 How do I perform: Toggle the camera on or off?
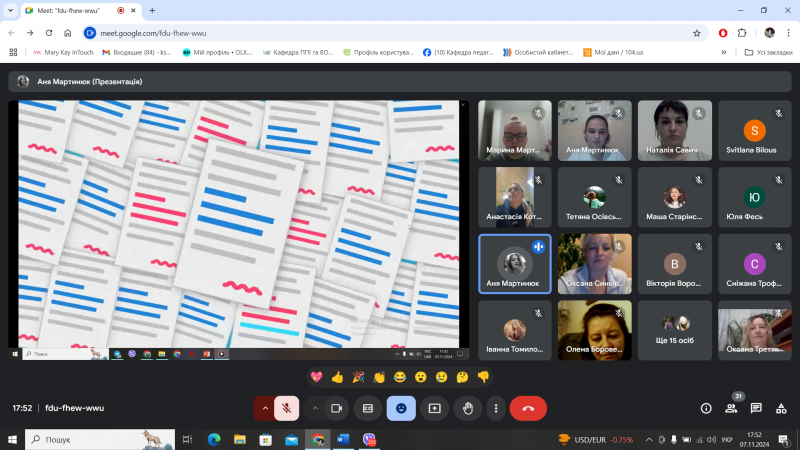[x=336, y=408]
